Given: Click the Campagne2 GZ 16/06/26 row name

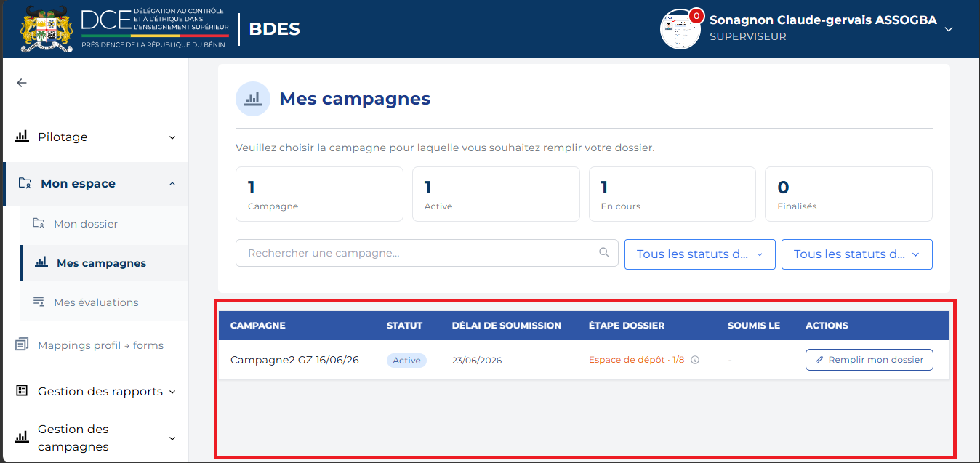Looking at the screenshot, I should (294, 360).
